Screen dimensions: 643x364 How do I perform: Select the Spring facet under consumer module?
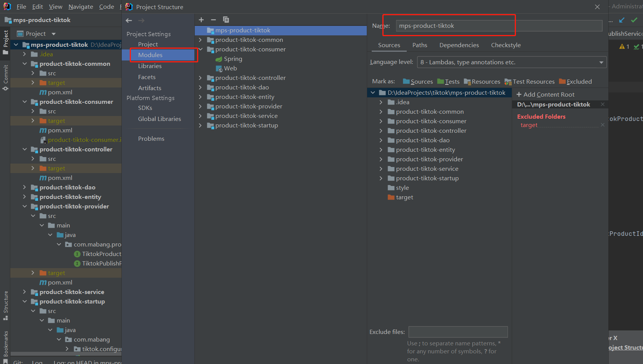pos(232,59)
